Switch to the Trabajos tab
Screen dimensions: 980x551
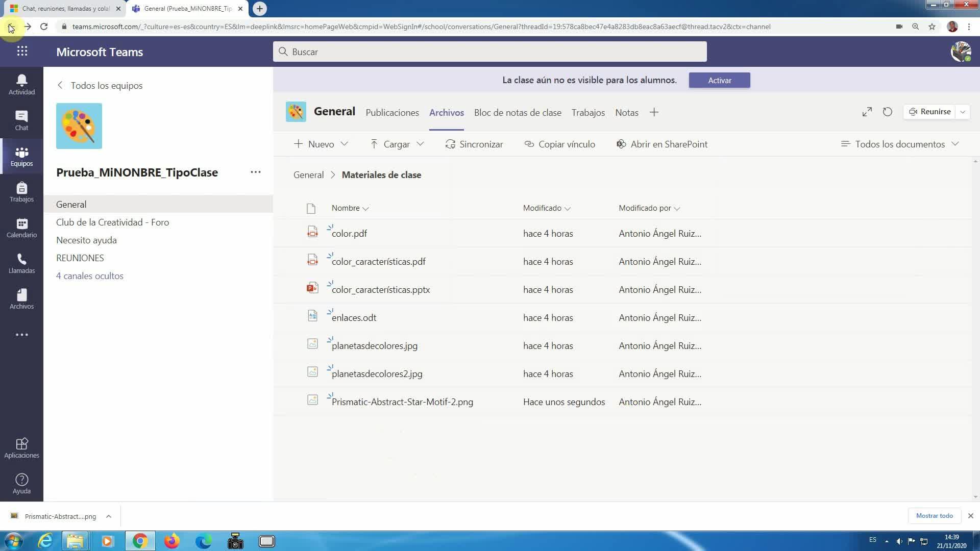click(588, 112)
